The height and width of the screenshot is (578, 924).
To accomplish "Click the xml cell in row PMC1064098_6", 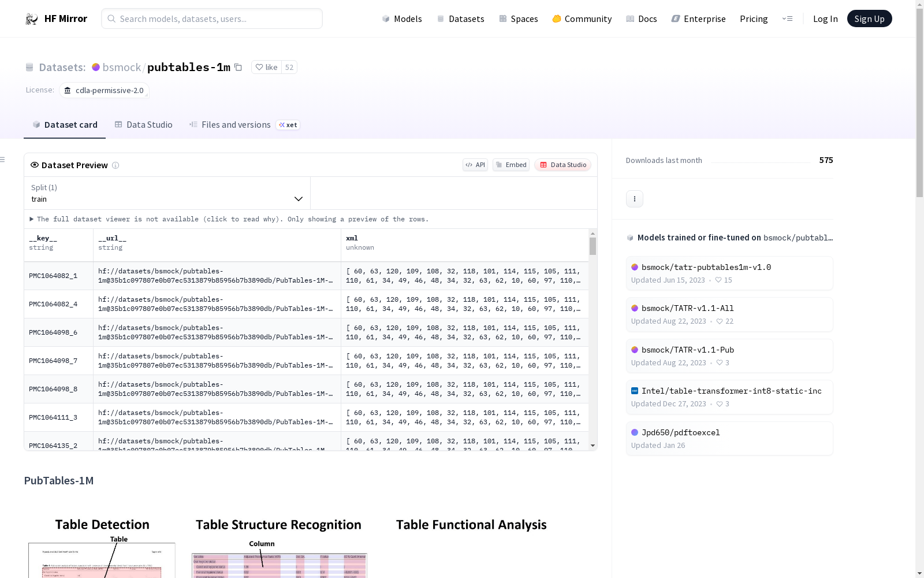I will pos(465,332).
